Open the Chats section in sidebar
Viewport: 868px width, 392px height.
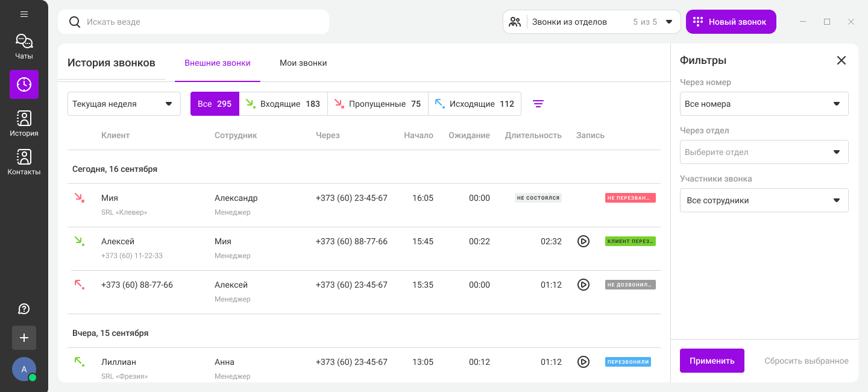point(24,46)
